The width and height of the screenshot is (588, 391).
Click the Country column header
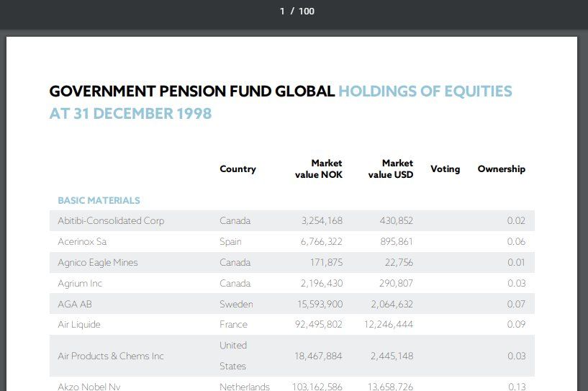pos(238,169)
